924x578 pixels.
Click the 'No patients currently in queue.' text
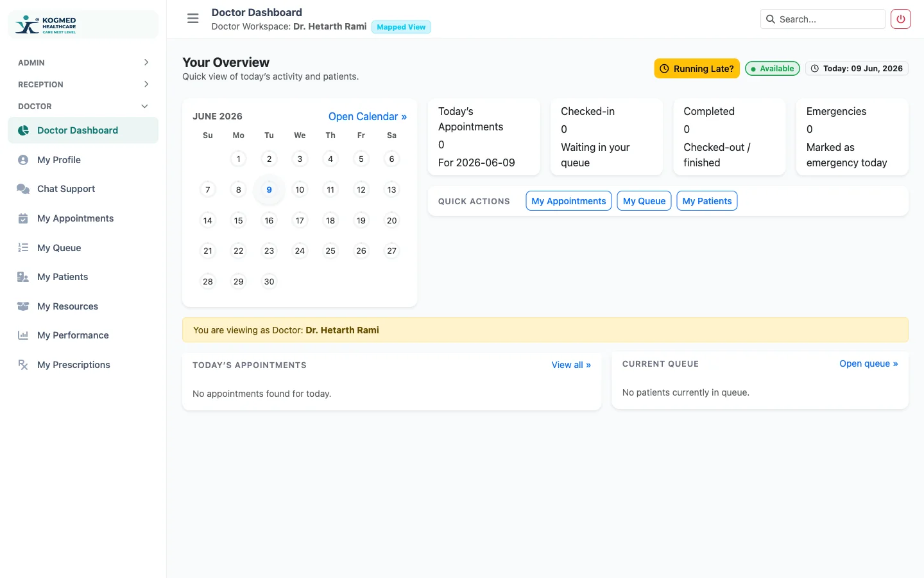[x=686, y=392]
